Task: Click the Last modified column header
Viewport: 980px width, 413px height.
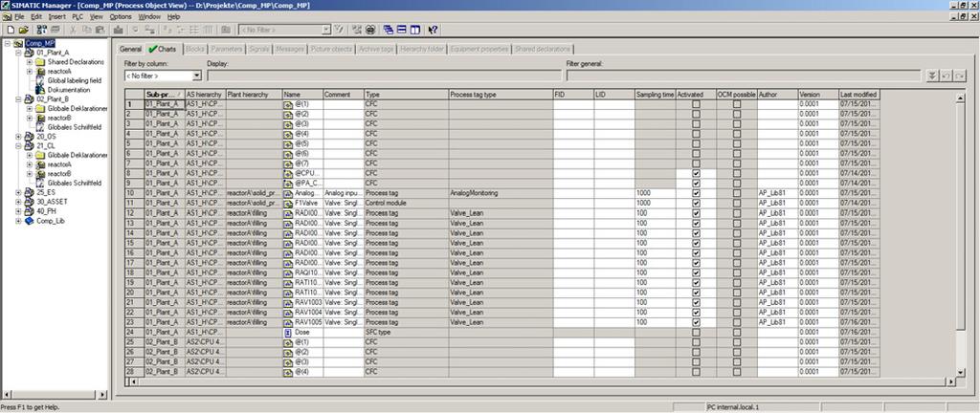Action: (859, 95)
